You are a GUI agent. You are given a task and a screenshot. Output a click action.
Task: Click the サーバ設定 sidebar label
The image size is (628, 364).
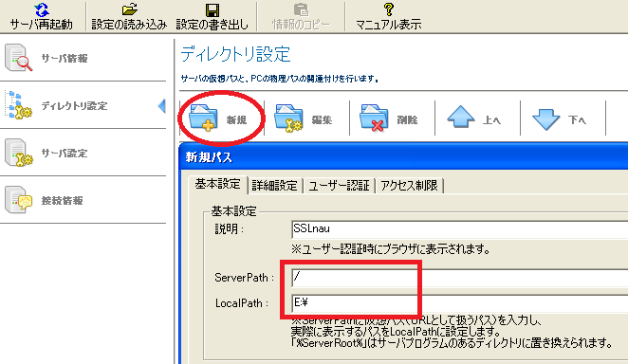[x=65, y=154]
